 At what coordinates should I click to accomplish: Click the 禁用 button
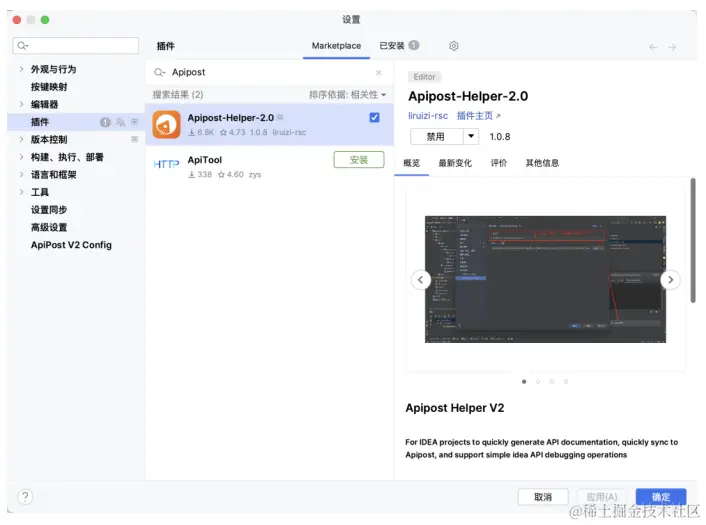point(436,136)
